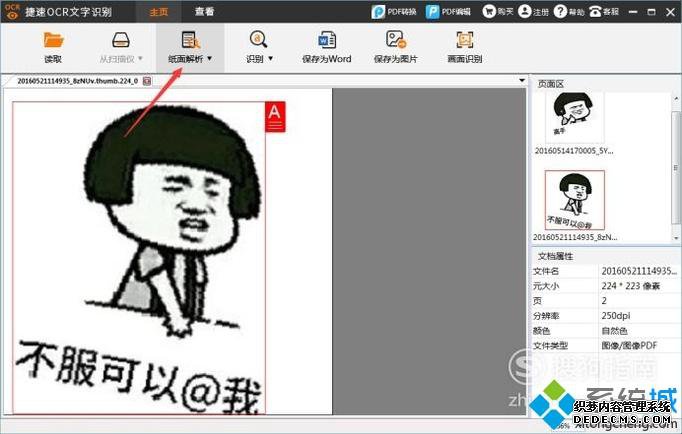This screenshot has width=682, height=434.
Task: Click the red A text region marker
Action: (x=275, y=117)
